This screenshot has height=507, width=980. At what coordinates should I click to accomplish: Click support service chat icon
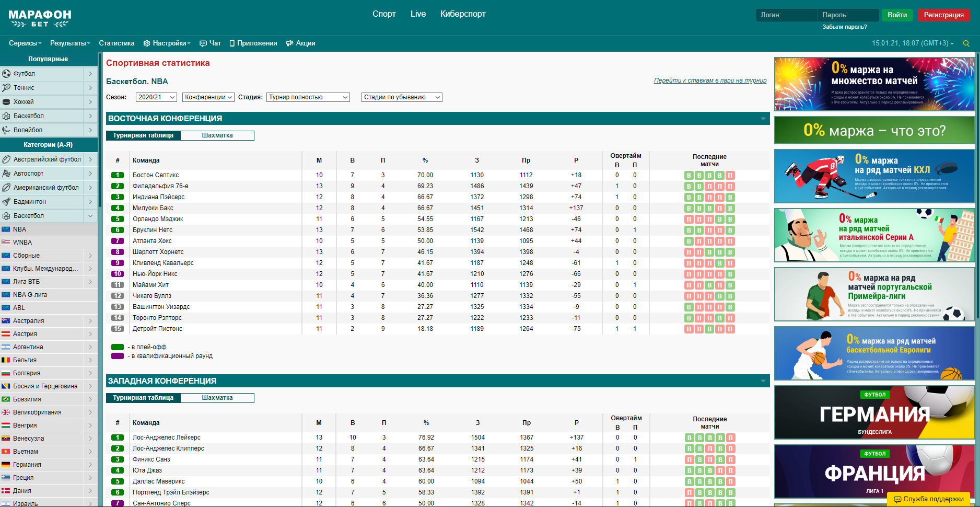point(897,499)
